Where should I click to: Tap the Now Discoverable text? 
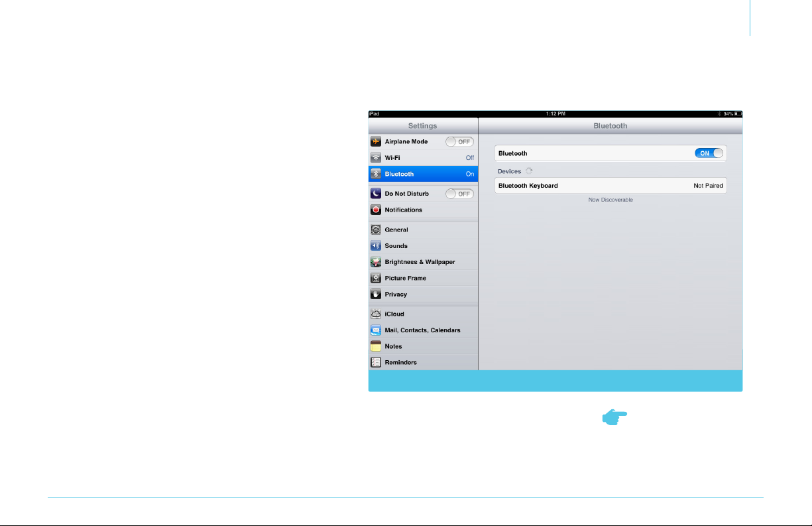(610, 200)
